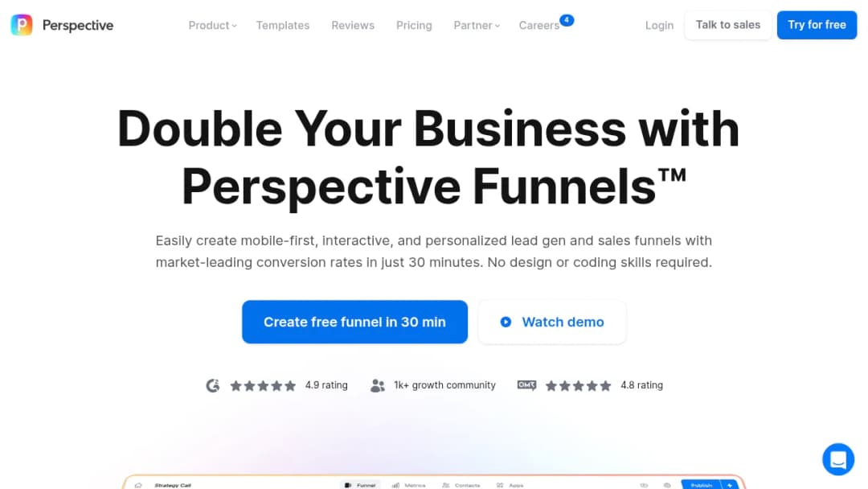Click the Talk to sales button
This screenshot has height=489, width=868.
tap(728, 25)
